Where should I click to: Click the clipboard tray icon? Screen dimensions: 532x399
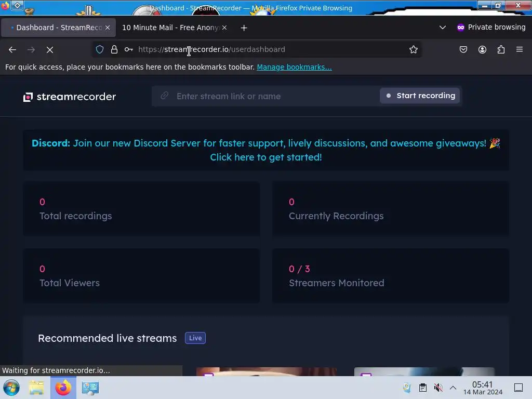pos(423,388)
